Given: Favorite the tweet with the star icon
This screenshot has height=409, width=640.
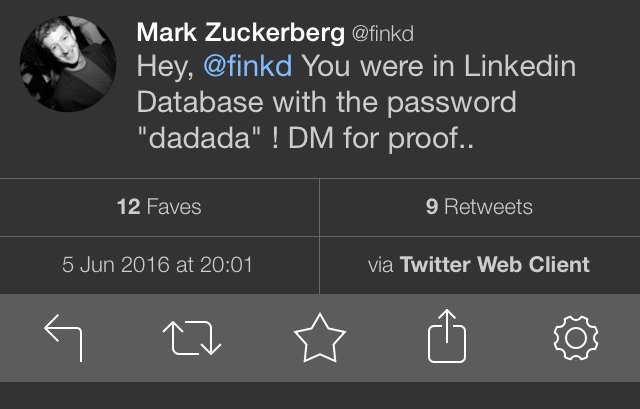Looking at the screenshot, I should click(319, 337).
